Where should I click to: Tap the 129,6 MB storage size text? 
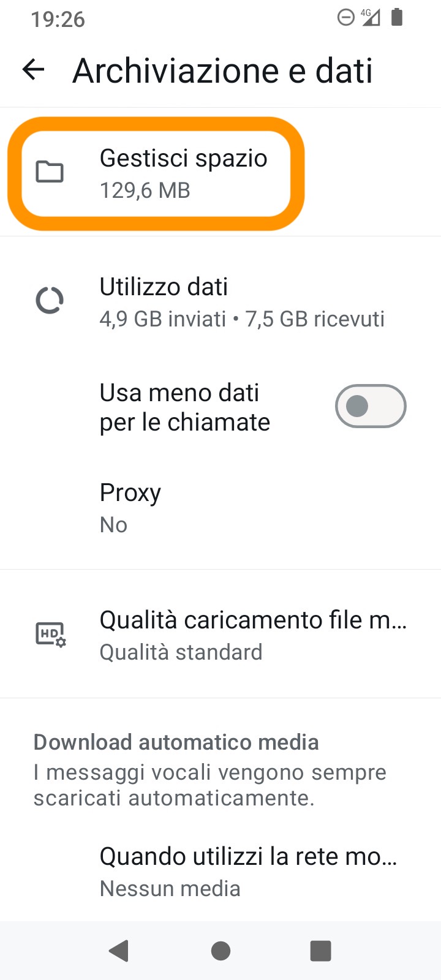[145, 190]
